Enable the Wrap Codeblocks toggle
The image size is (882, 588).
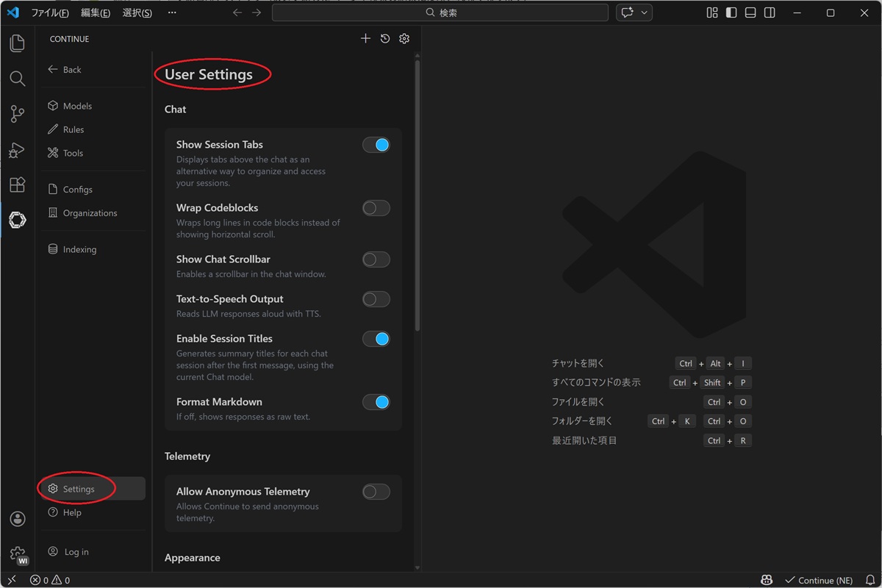376,208
